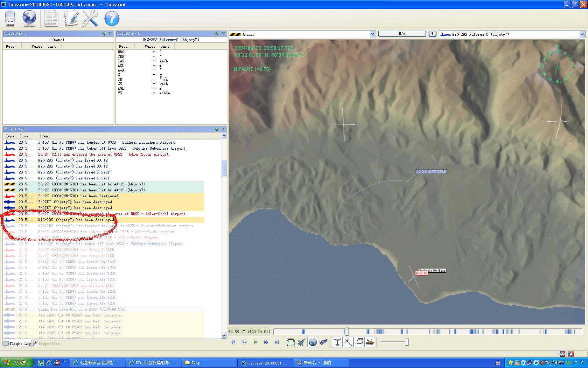Select 'MiG-29S (bhjmty7) has been destroyed' log entry
This screenshot has height=368, width=588.
[76, 220]
